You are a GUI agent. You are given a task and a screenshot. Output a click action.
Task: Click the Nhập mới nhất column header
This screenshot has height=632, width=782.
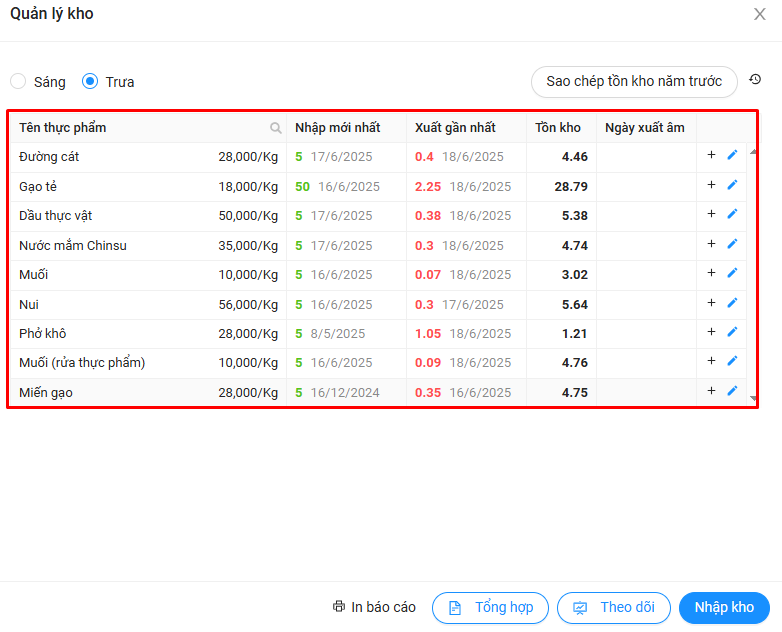pyautogui.click(x=337, y=128)
